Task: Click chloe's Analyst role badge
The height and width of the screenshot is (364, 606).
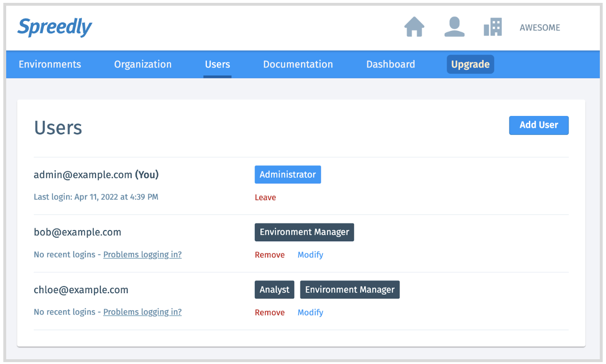Action: tap(274, 289)
